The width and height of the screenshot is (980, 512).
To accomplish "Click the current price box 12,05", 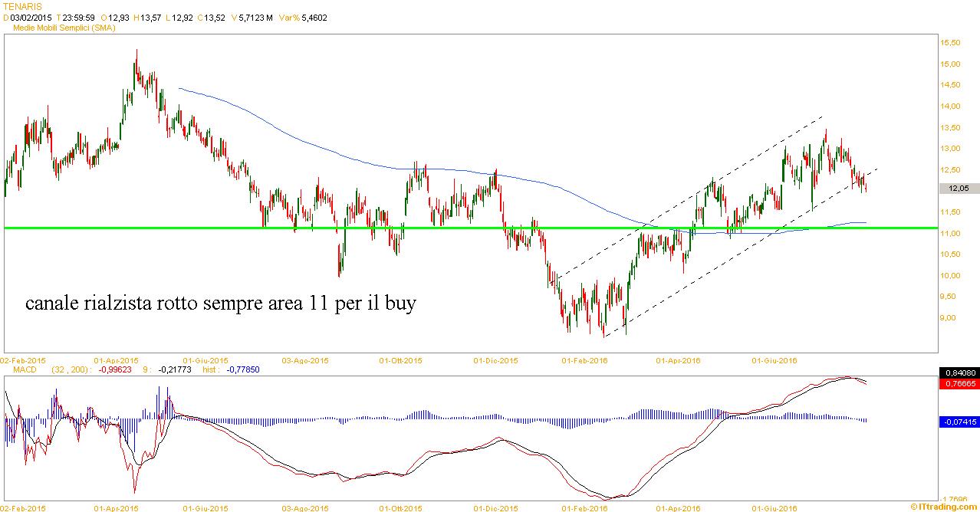I will pos(958,189).
